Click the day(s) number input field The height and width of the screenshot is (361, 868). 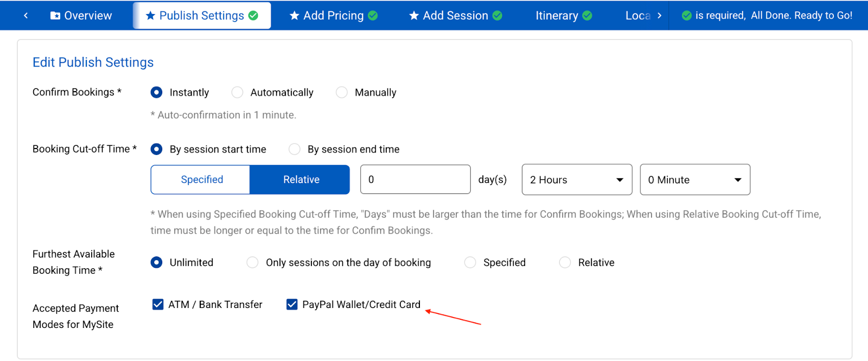[415, 180]
